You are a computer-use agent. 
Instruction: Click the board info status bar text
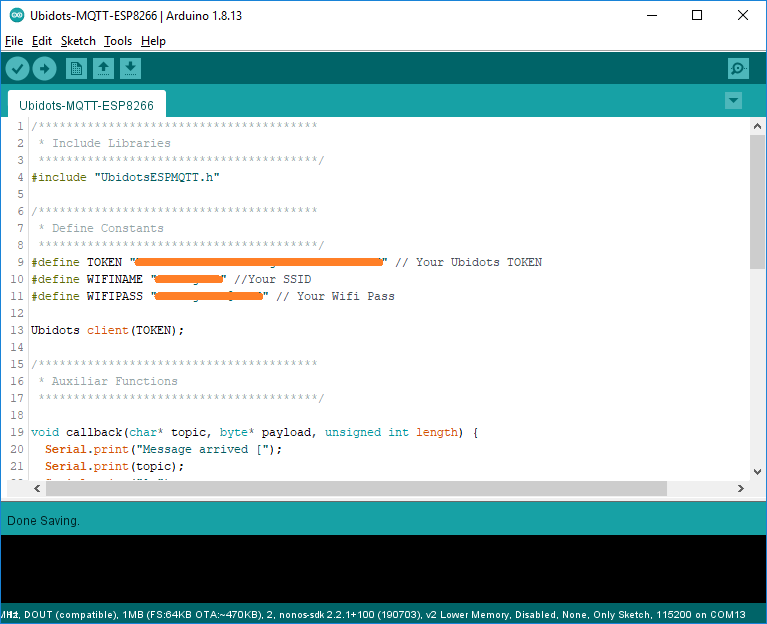click(373, 615)
